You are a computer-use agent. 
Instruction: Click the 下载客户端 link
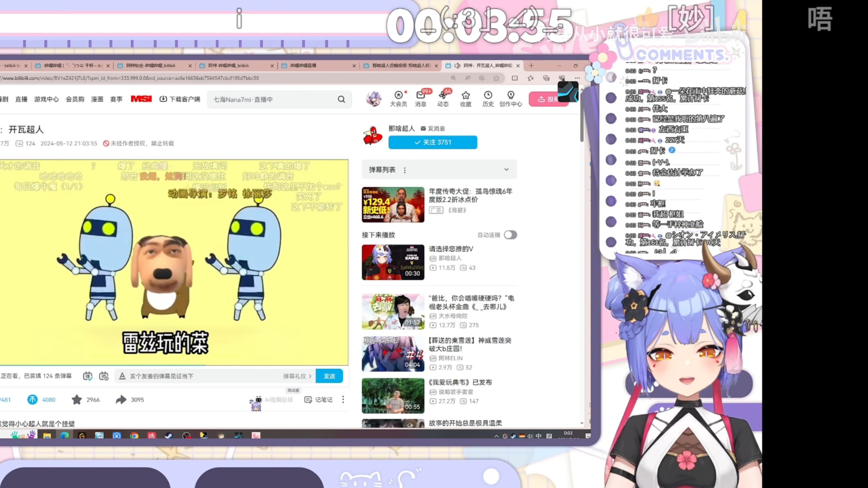point(180,99)
